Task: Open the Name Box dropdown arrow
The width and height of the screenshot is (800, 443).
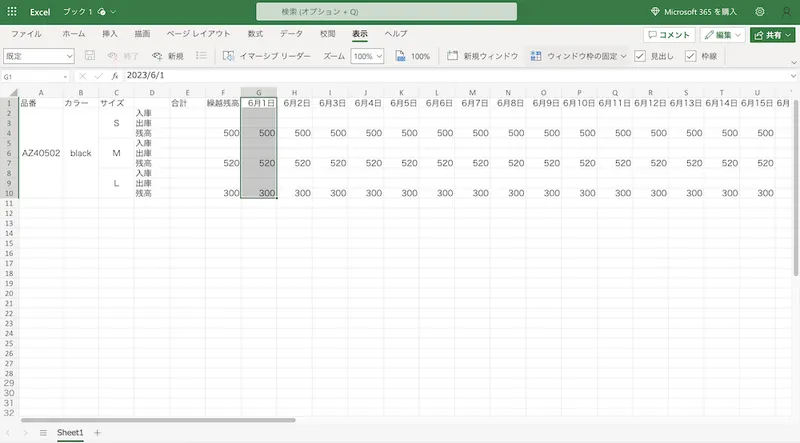Action: tap(65, 77)
